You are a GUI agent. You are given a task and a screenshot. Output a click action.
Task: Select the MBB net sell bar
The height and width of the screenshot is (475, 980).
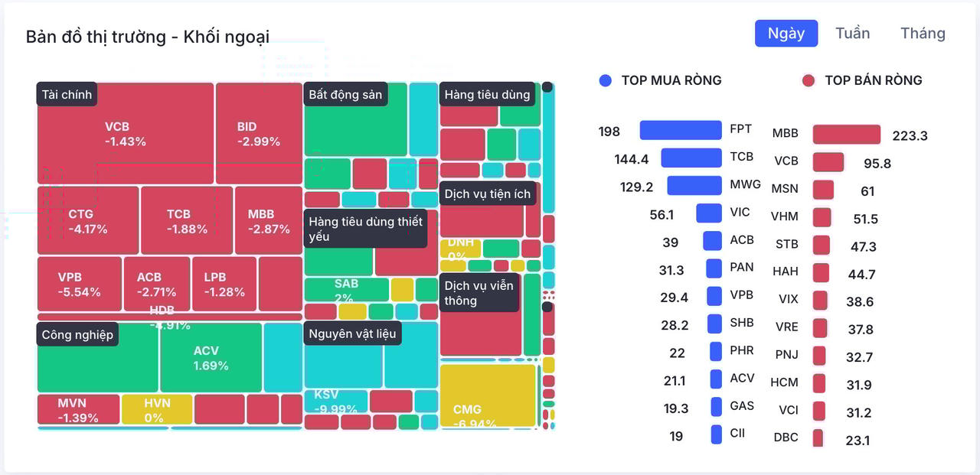(x=846, y=135)
